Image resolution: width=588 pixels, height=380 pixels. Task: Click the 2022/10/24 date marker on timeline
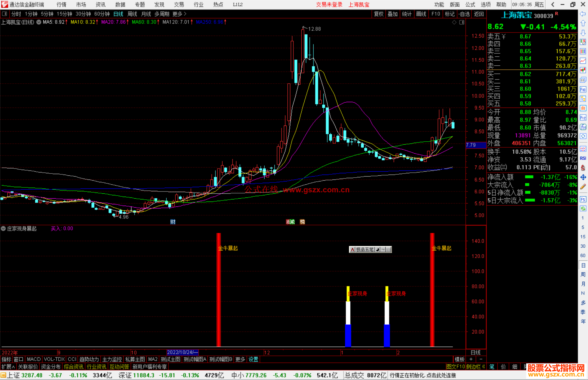tap(182, 352)
